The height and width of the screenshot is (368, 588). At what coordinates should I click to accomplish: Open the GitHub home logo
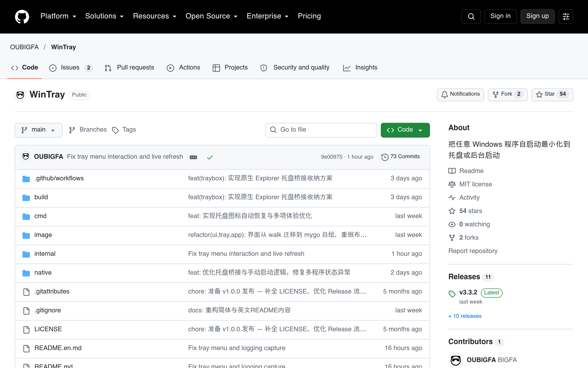22,16
